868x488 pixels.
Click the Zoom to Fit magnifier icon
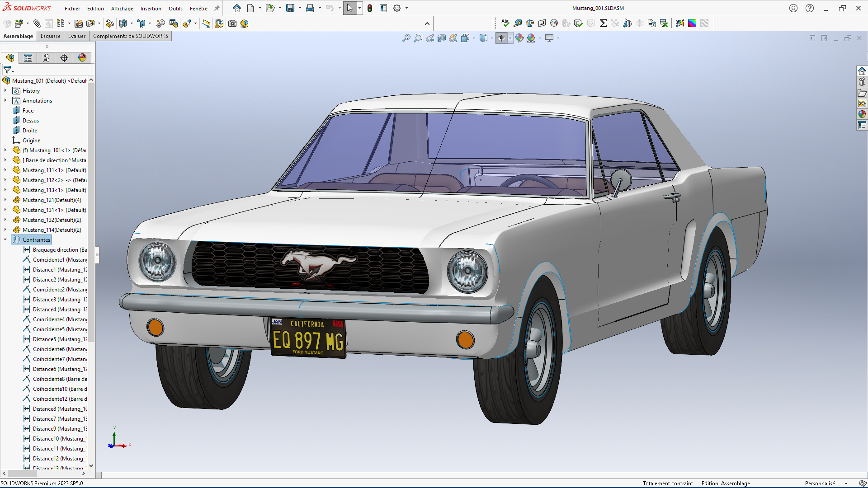(x=406, y=38)
